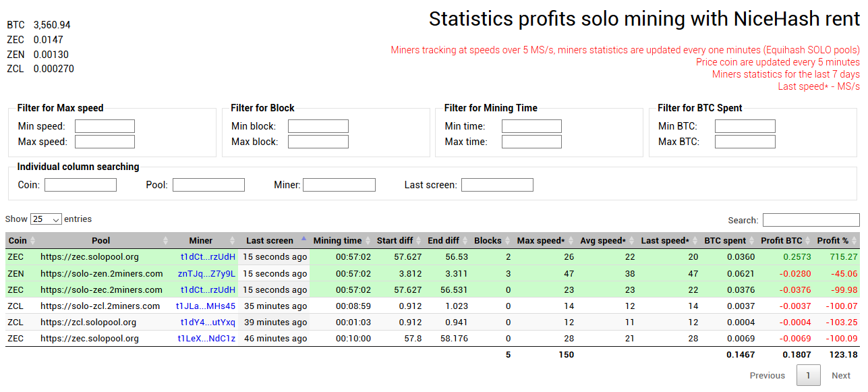Open miner link t1dCt...rzUdH in first row
Image resolution: width=868 pixels, height=392 pixels.
208,257
